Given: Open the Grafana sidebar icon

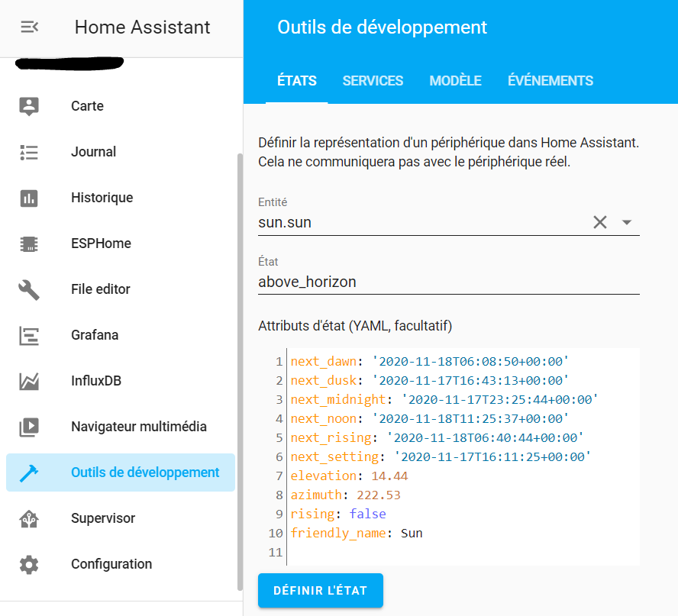Looking at the screenshot, I should (29, 335).
